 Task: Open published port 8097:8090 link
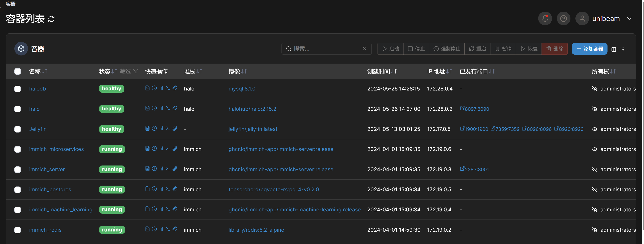[x=474, y=109]
